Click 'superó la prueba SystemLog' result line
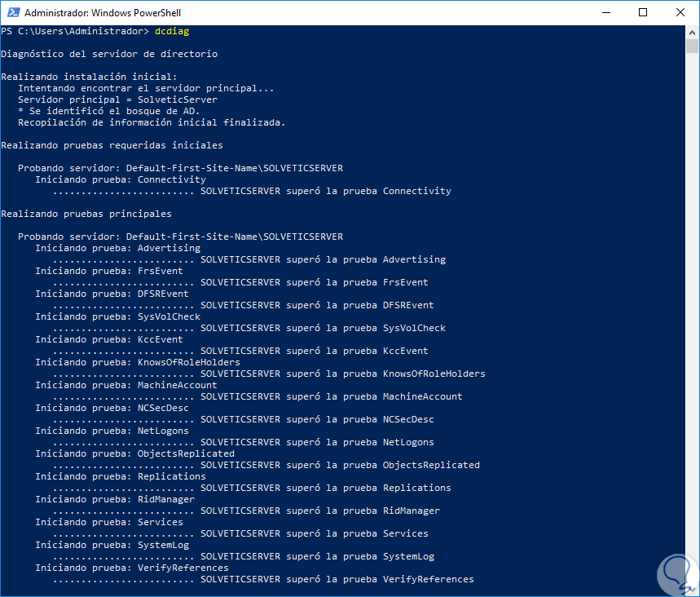The width and height of the screenshot is (700, 597). pyautogui.click(x=244, y=556)
